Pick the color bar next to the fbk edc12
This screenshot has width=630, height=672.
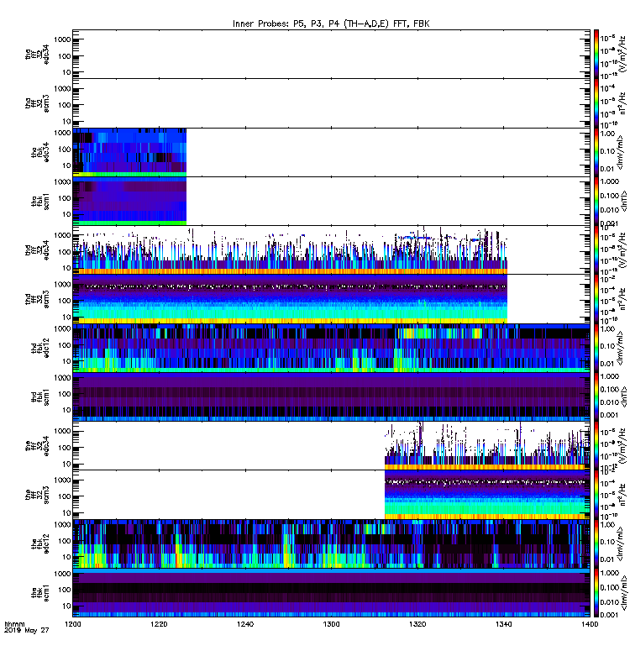click(596, 543)
